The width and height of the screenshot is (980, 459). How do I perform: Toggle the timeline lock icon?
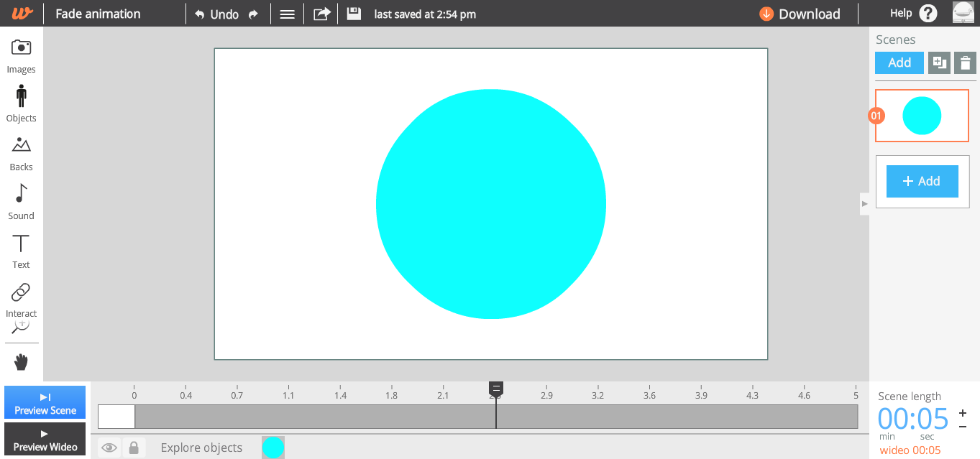[134, 448]
